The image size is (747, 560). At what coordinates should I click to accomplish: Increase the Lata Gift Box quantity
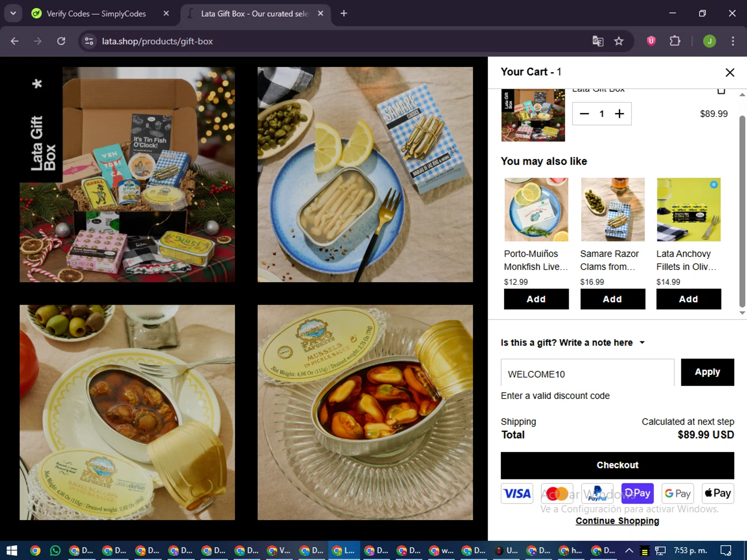coord(619,114)
